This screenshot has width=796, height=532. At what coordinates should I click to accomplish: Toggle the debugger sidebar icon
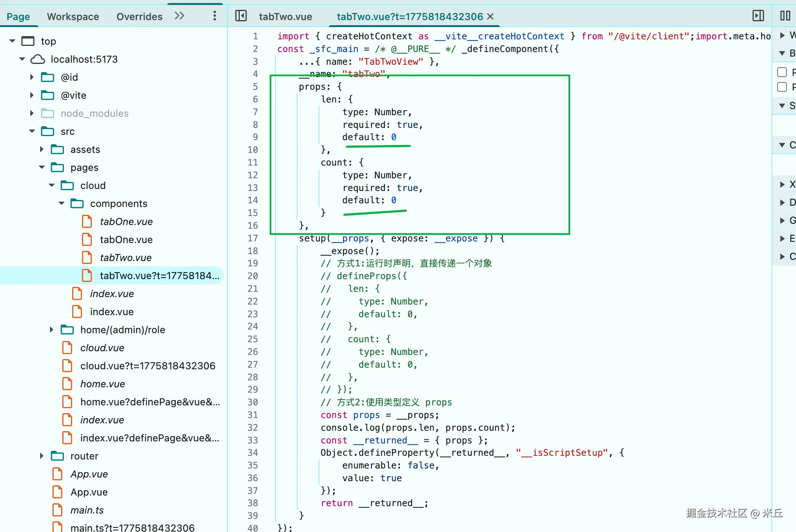758,16
